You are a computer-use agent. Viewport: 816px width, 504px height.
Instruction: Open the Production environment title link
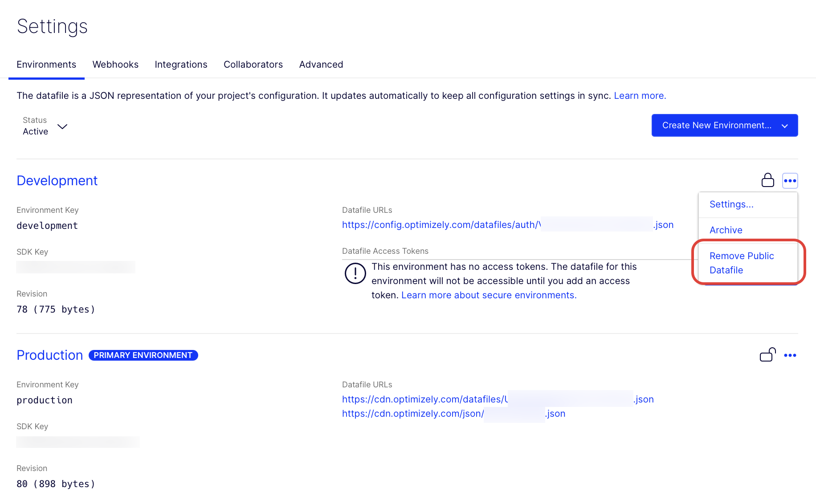click(50, 355)
